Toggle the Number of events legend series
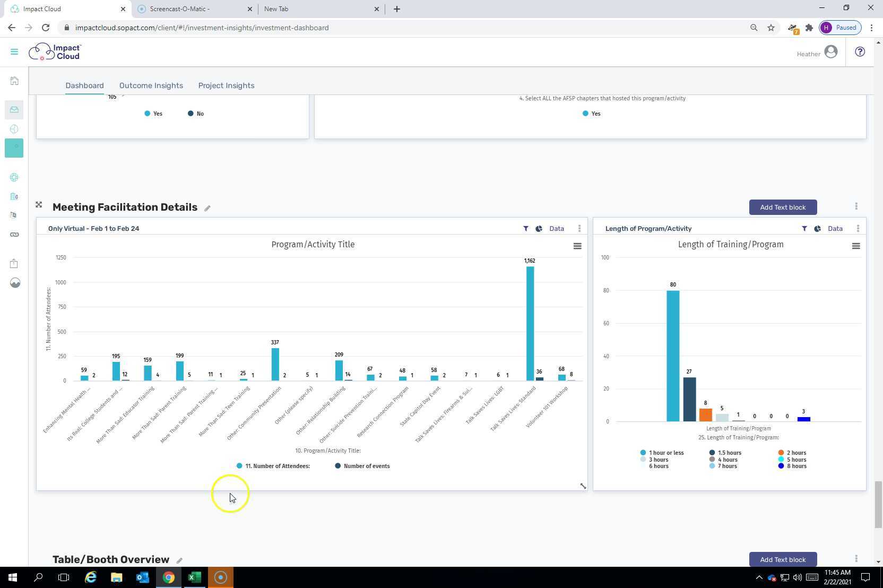883x588 pixels. (x=362, y=466)
